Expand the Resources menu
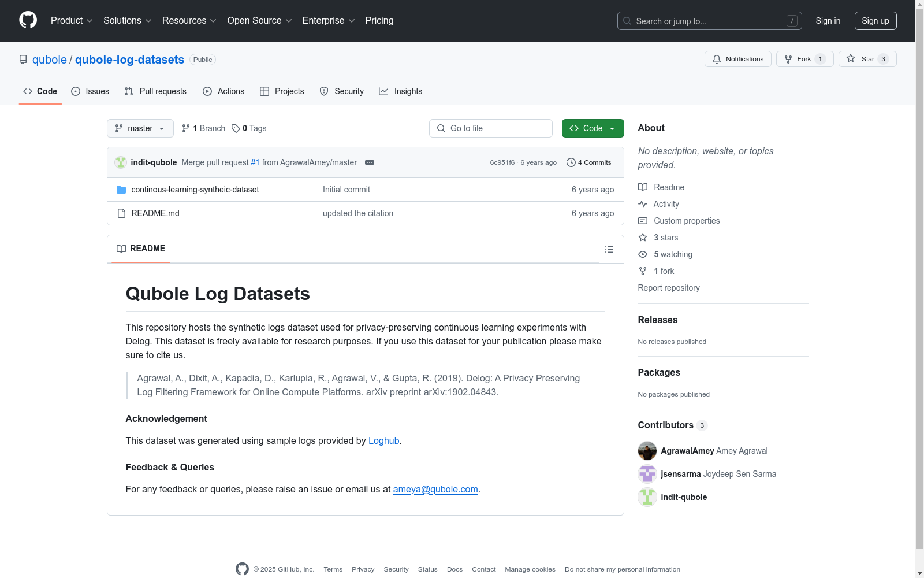Image resolution: width=924 pixels, height=578 pixels. click(x=189, y=21)
